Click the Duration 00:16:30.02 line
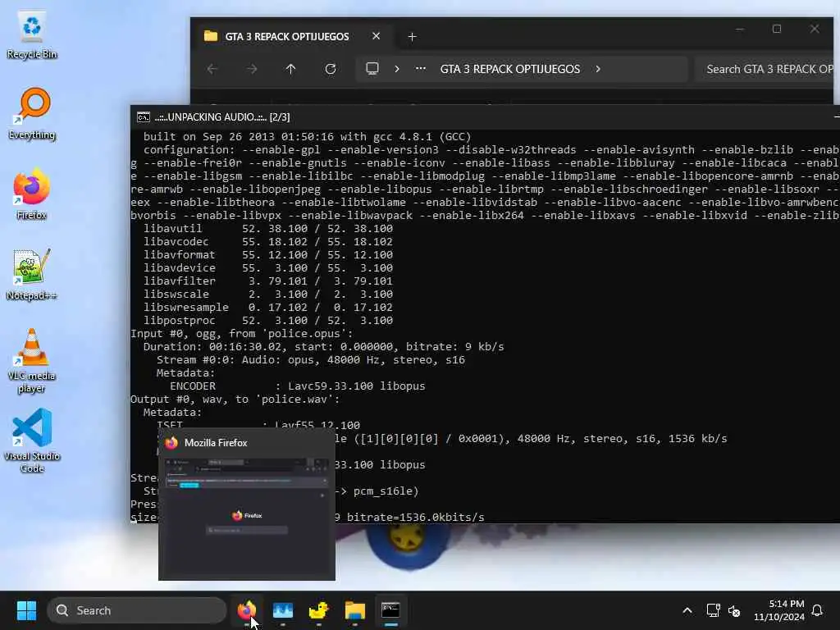840x630 pixels. (323, 347)
